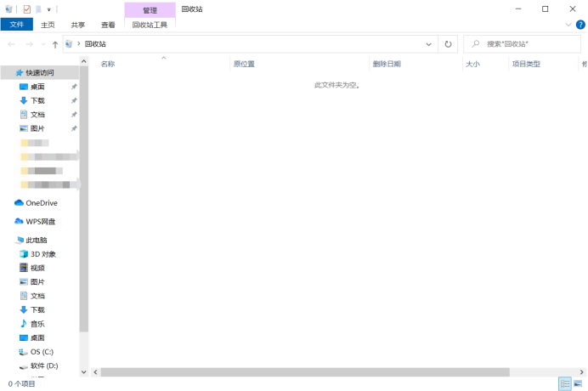The height and width of the screenshot is (391, 588).
Task: Expand the ribbon with the chevron
Action: click(x=568, y=25)
